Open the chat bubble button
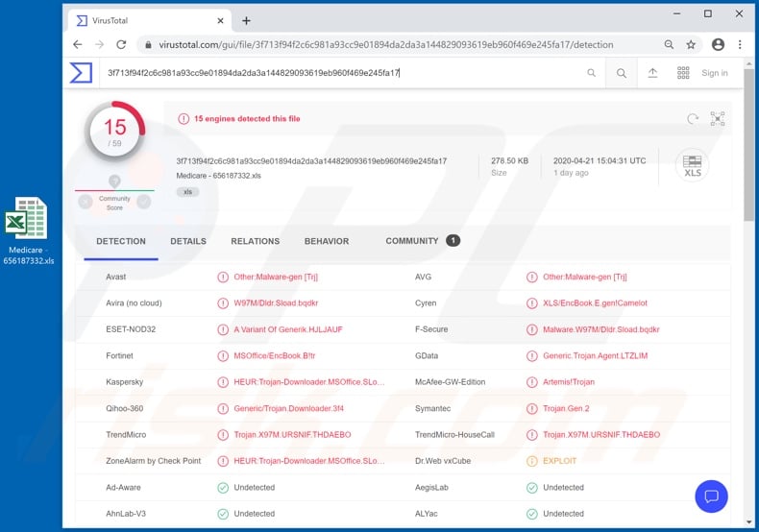759x532 pixels. 711,496
